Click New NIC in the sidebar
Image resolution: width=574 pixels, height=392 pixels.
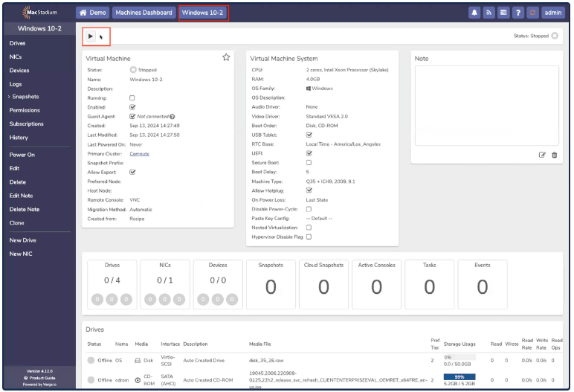pos(21,254)
